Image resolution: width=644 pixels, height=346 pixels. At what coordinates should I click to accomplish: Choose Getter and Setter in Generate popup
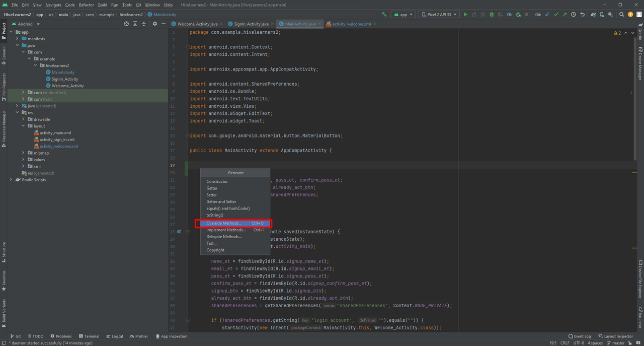235,201
